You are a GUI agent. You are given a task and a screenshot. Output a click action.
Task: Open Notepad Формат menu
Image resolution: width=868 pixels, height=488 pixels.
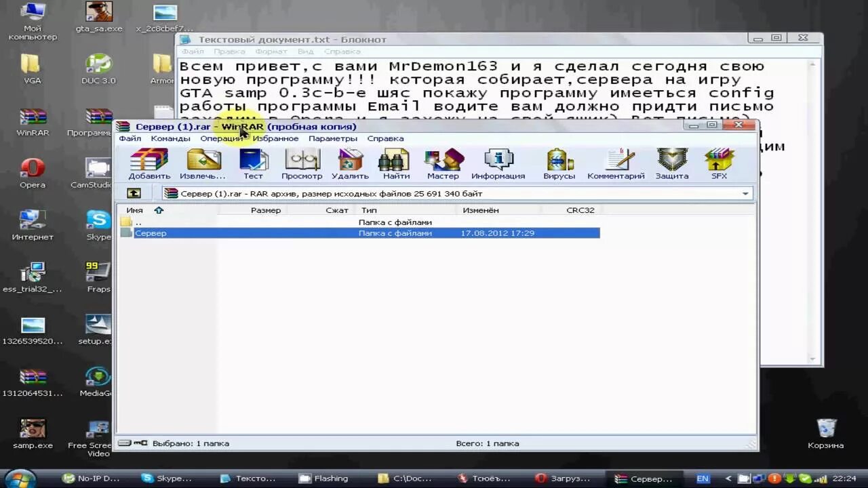271,52
